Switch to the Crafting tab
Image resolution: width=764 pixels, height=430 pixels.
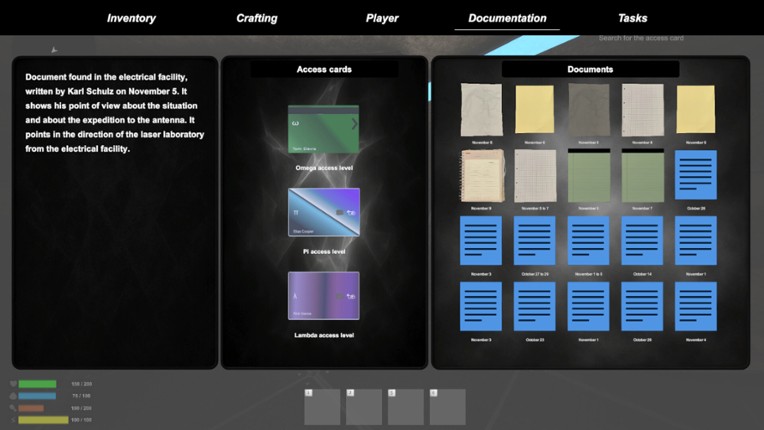tap(257, 18)
